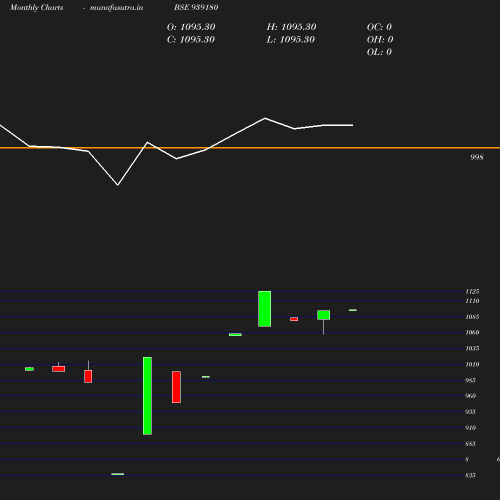Click the 1060 price axis label
This screenshot has height=500, width=500.
pyautogui.click(x=472, y=332)
